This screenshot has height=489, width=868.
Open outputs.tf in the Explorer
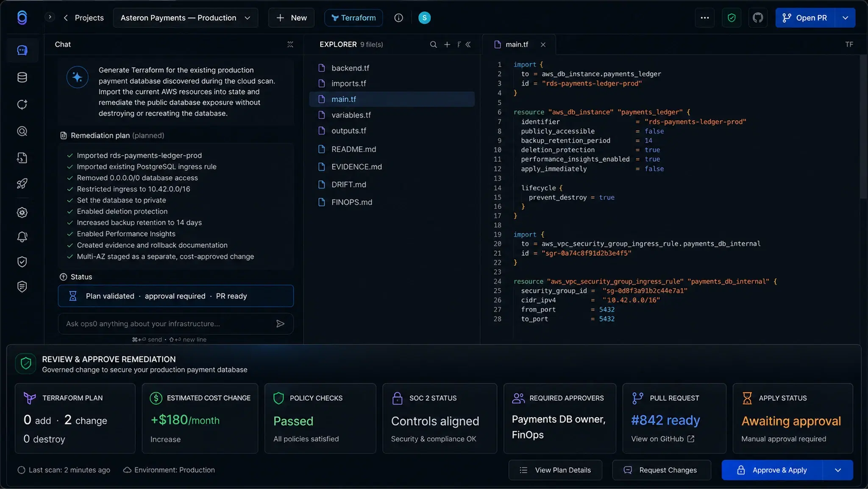point(392,131)
